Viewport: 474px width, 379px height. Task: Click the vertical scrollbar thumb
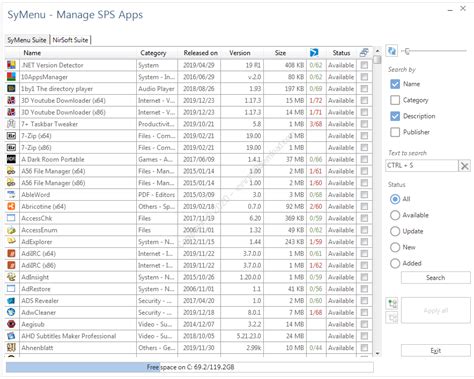coord(377,59)
